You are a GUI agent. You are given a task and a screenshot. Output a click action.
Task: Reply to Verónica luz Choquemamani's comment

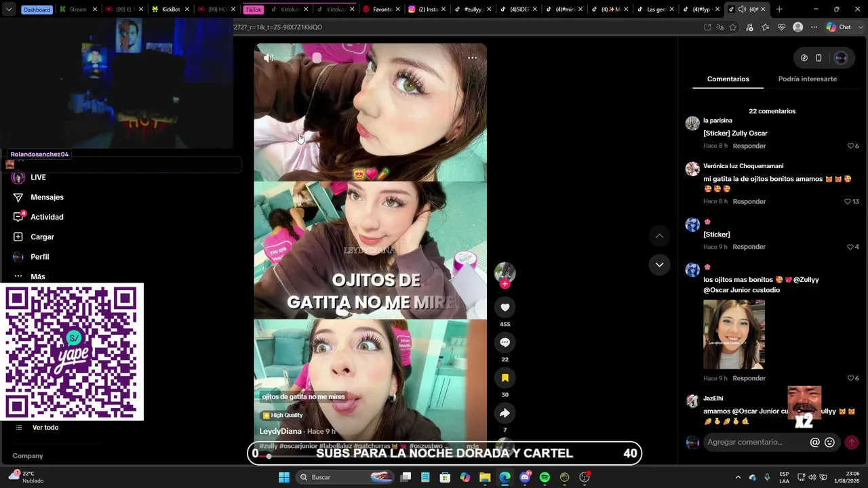[749, 202]
